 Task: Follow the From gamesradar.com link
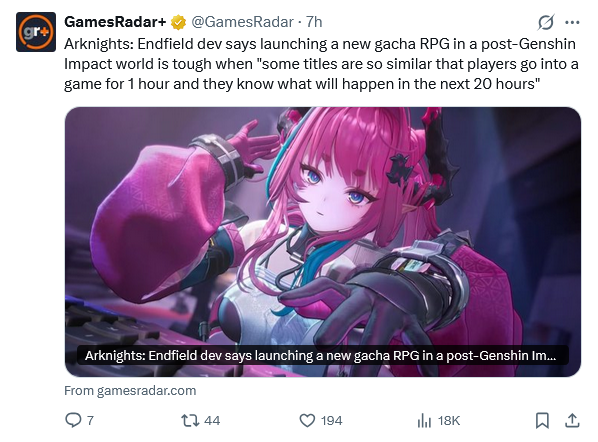[x=130, y=391]
